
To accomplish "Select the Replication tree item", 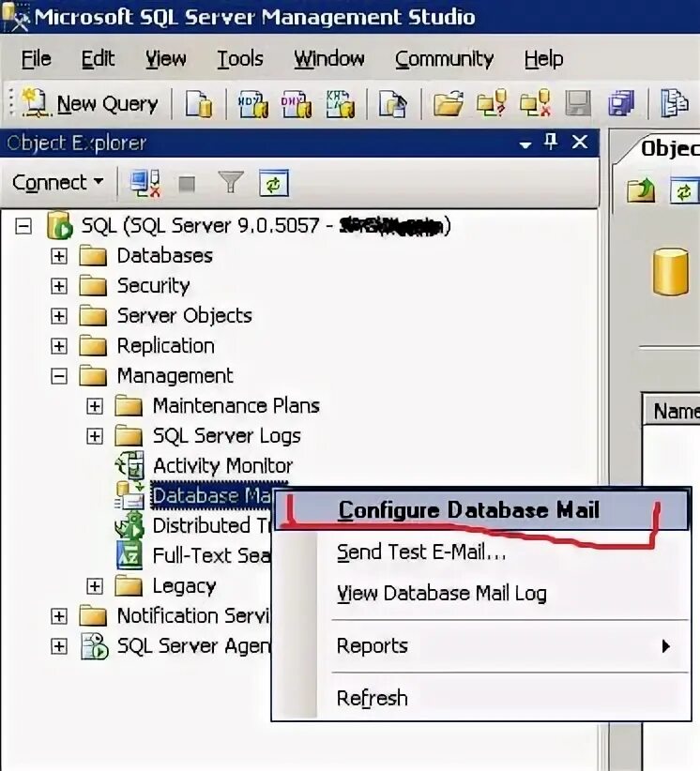I will (x=166, y=346).
